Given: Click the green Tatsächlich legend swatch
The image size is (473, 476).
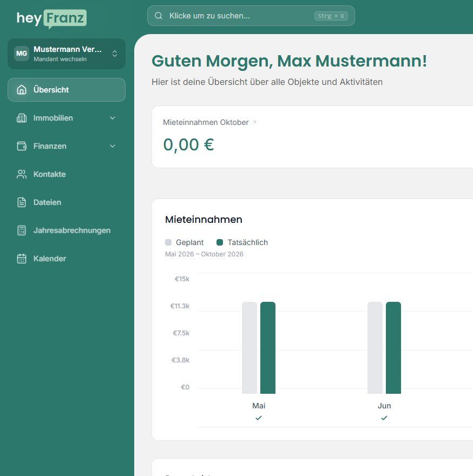Looking at the screenshot, I should (x=220, y=242).
